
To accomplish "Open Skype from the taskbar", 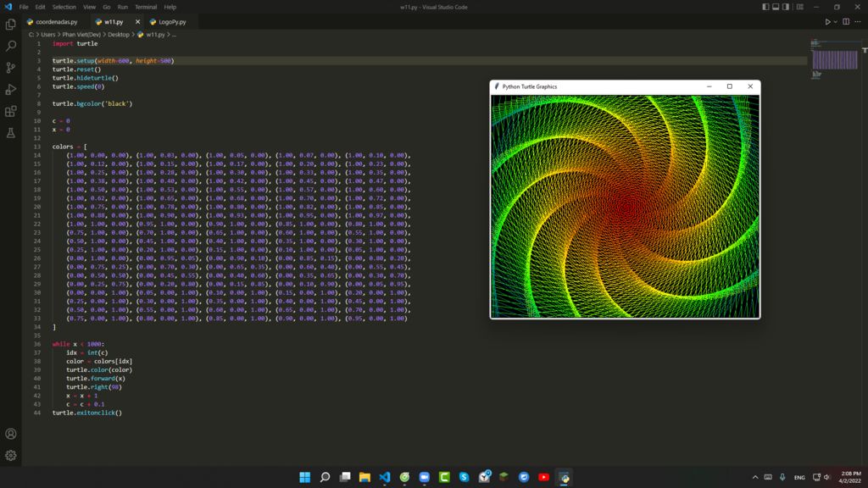I will click(464, 477).
